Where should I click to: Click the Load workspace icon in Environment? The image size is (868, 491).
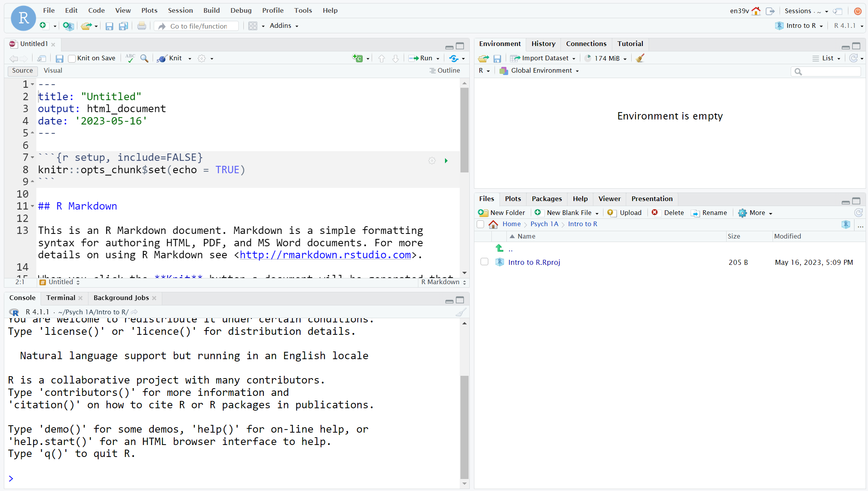click(483, 58)
